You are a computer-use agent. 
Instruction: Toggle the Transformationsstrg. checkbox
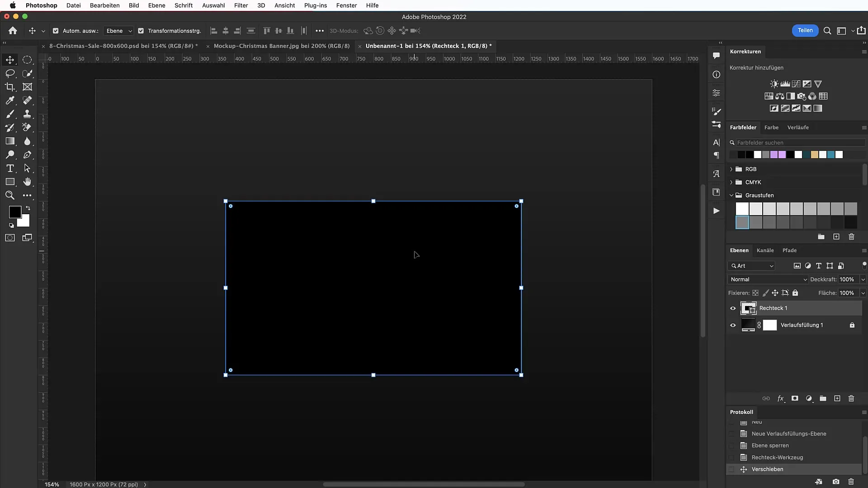click(141, 31)
